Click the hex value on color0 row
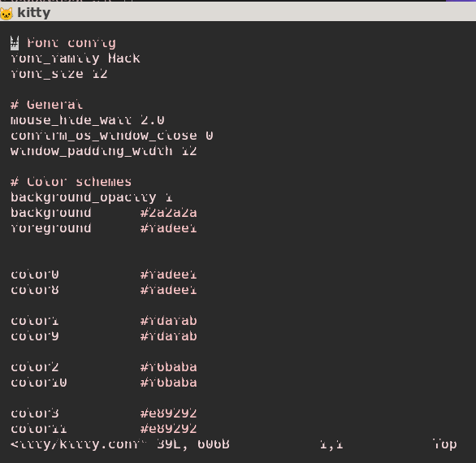 pyautogui.click(x=168, y=275)
